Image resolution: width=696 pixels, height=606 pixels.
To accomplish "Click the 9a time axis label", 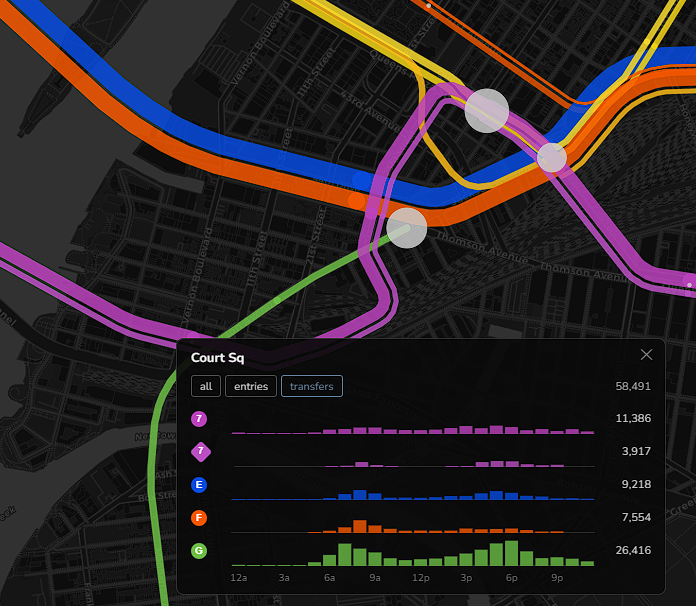I will click(375, 578).
